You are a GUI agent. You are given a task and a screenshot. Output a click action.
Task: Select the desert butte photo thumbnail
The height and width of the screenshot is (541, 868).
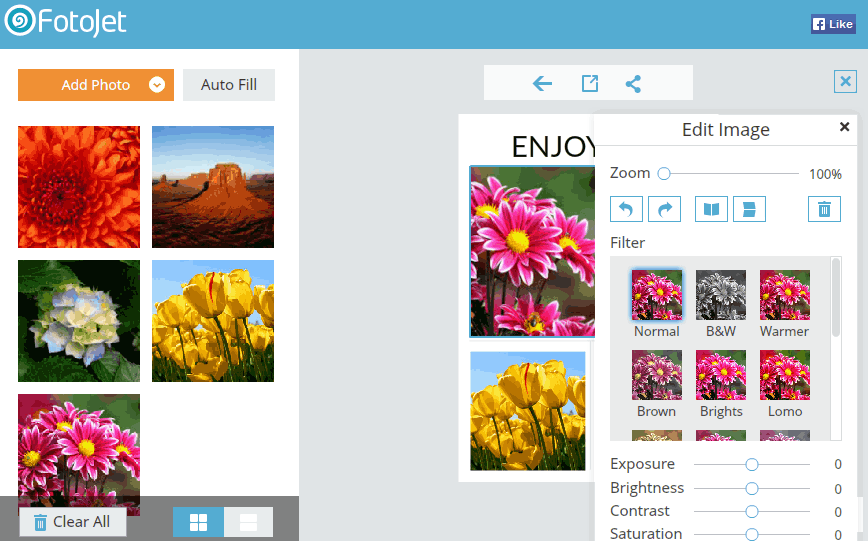click(213, 187)
